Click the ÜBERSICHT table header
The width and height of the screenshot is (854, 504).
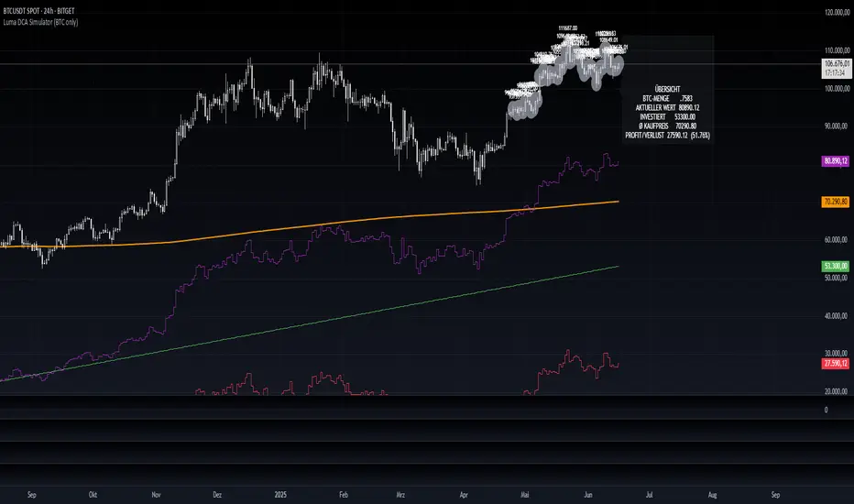point(668,90)
